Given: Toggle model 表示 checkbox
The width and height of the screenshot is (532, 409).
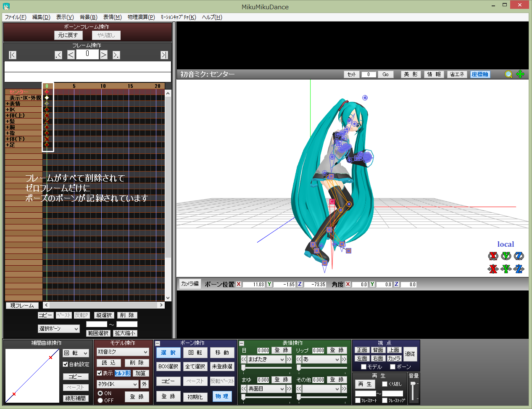Looking at the screenshot, I should pyautogui.click(x=100, y=373).
